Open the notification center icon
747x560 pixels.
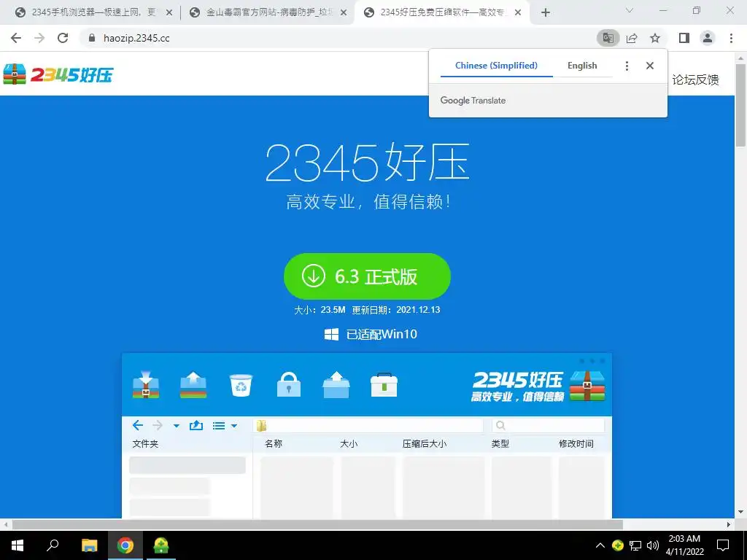[723, 545]
